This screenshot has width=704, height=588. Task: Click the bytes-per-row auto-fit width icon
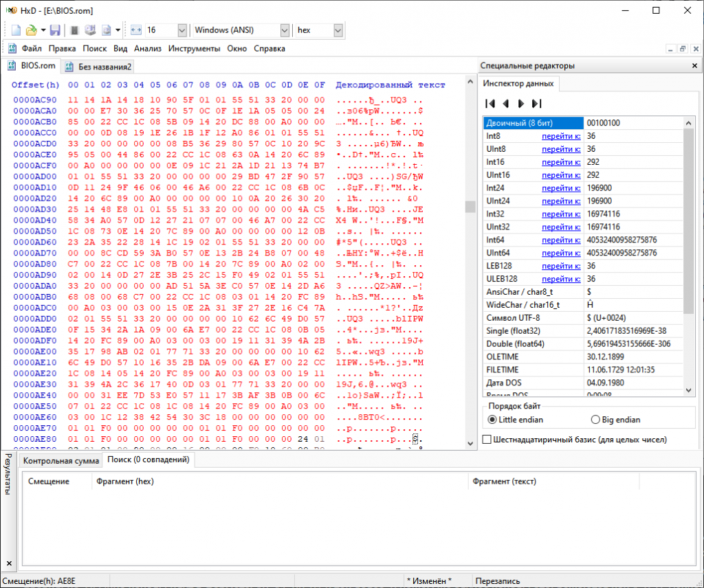(x=136, y=30)
